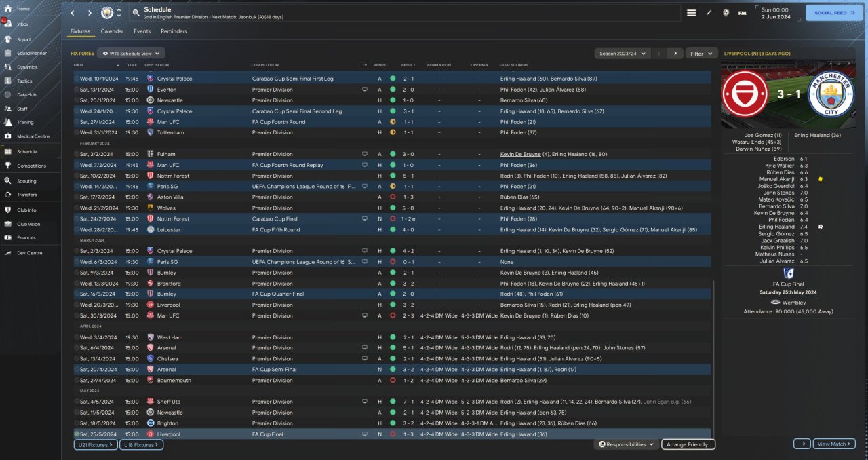Select the marker for the Sat, 6/4/2024 fixture
The width and height of the screenshot is (868, 460).
click(77, 348)
